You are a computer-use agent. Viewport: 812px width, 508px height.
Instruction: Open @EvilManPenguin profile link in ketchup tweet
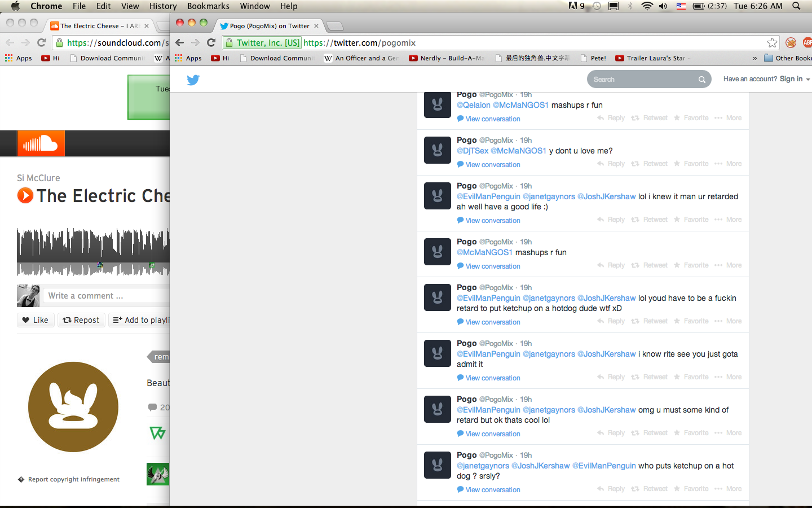pyautogui.click(x=488, y=298)
